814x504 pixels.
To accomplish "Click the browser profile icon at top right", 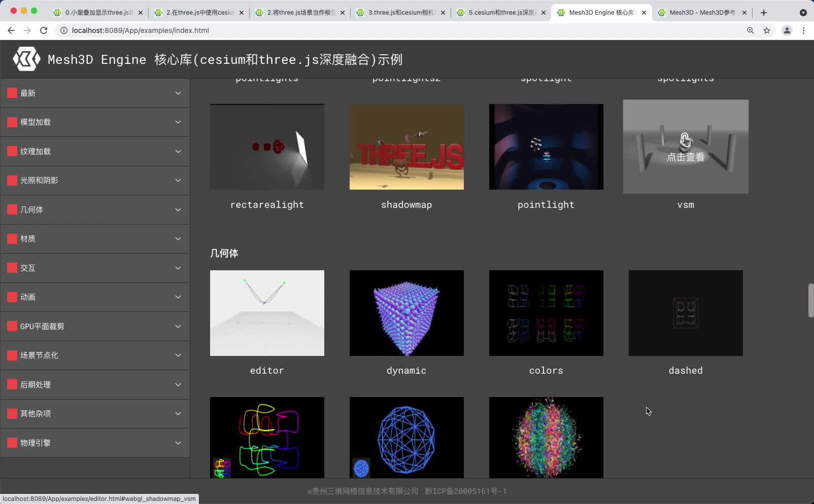I will (788, 30).
